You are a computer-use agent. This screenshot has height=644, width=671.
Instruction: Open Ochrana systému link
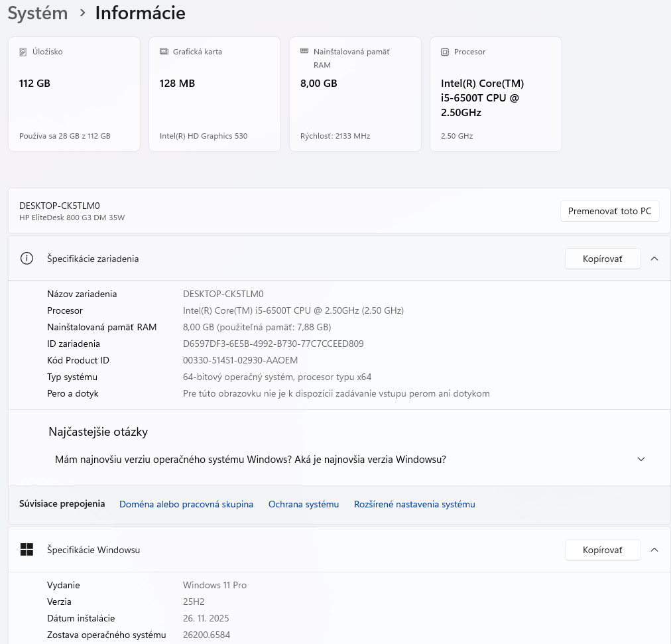pyautogui.click(x=304, y=504)
